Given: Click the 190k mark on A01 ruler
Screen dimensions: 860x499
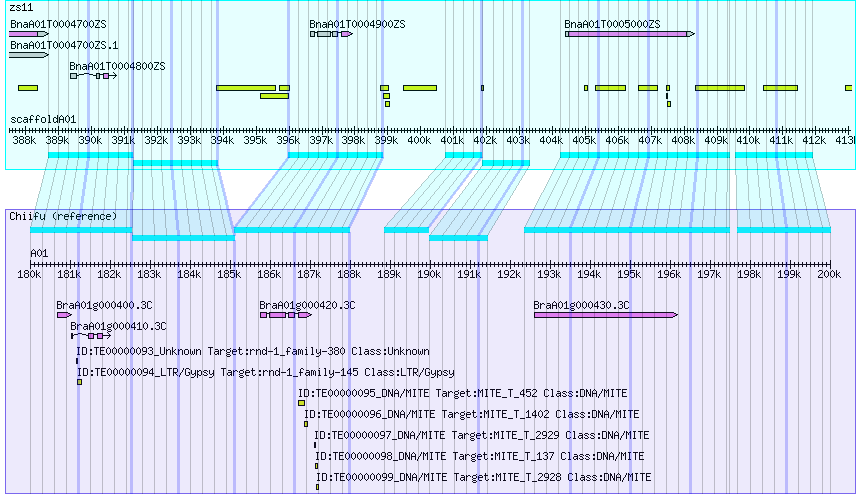Looking at the screenshot, I should (x=429, y=274).
